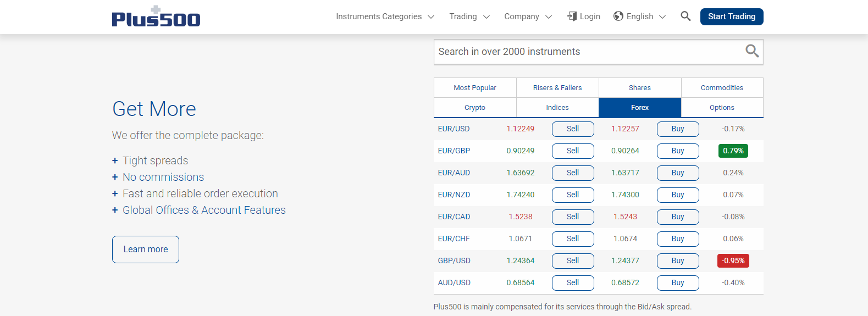This screenshot has width=868, height=316.
Task: Expand the Instruments Categories dropdown
Action: [385, 16]
